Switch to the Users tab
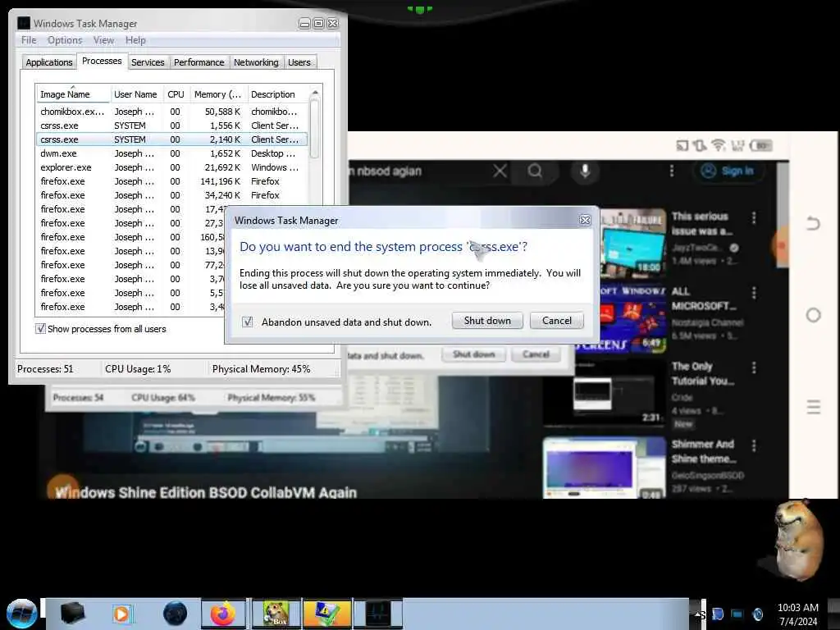 click(299, 62)
